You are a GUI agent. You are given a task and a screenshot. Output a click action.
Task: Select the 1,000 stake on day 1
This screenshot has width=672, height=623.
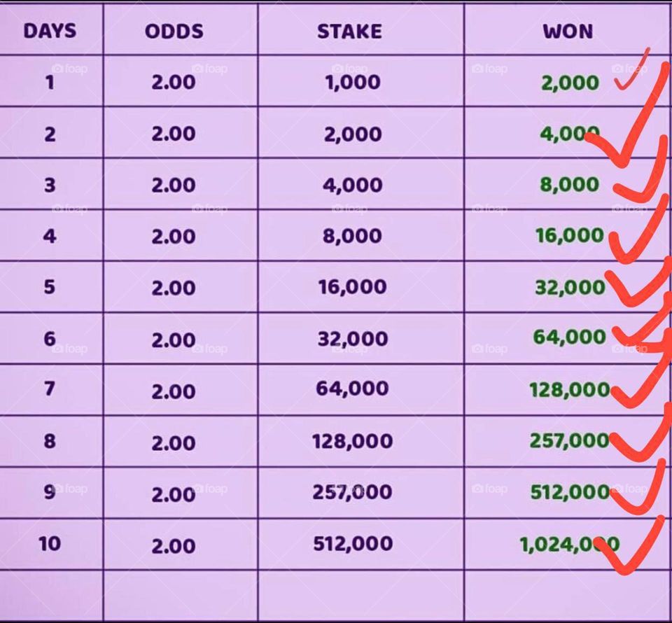pos(352,83)
